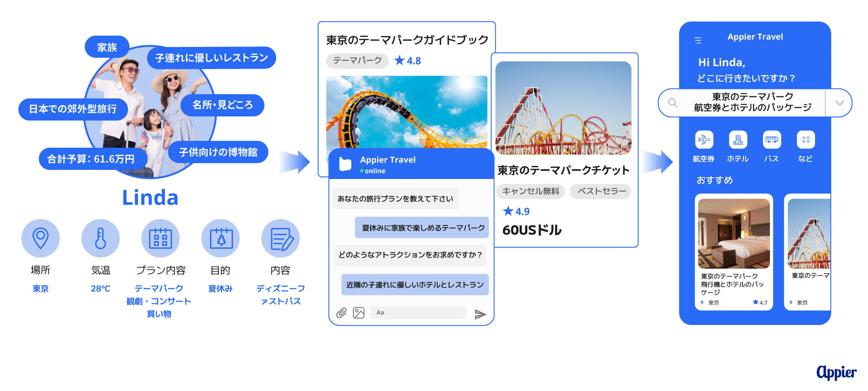Click the おすすめ section heading

click(714, 180)
